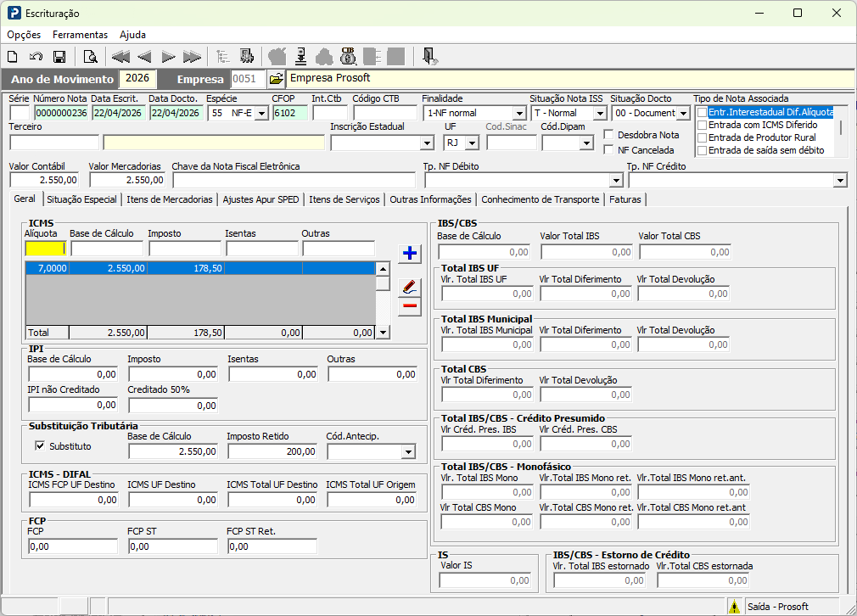
Task: Click the Escrituração app icon in title bar
Action: tap(14, 13)
